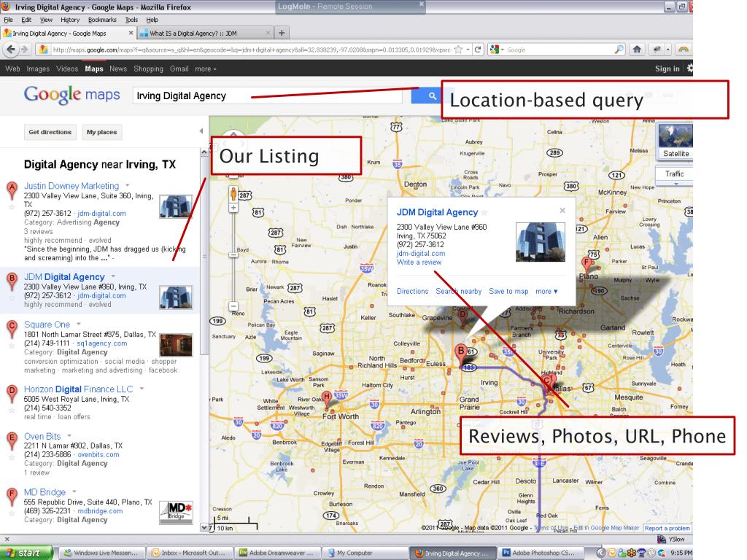Click marker D beside Horizon Digital Finance
Viewport: 747px width, 560px height.
point(12,393)
